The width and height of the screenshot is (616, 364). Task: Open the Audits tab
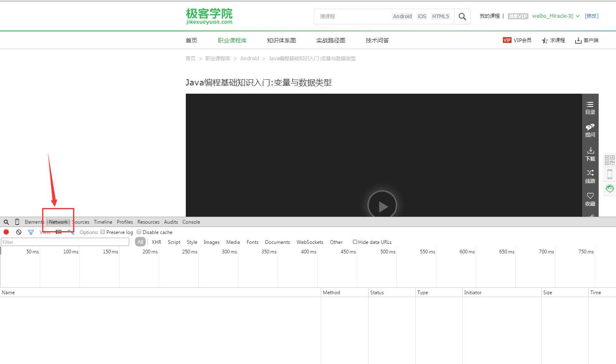pyautogui.click(x=171, y=222)
